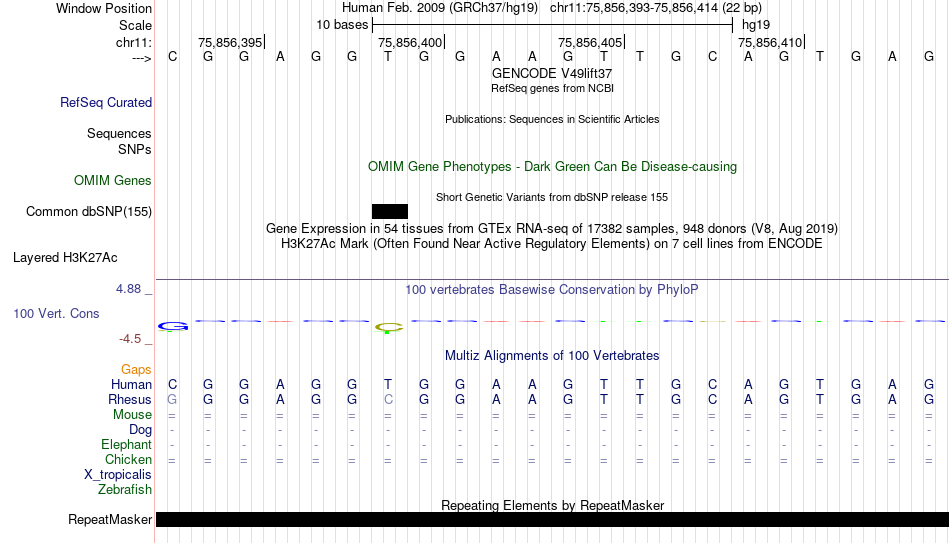
Task: Click the gray C in Rhesus row
Action: point(388,399)
